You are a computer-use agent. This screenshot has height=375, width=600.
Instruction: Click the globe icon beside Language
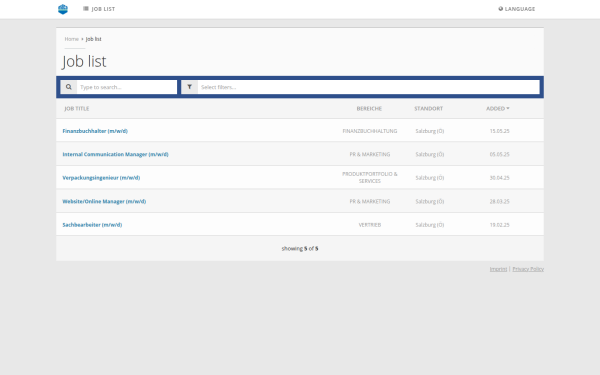point(501,9)
